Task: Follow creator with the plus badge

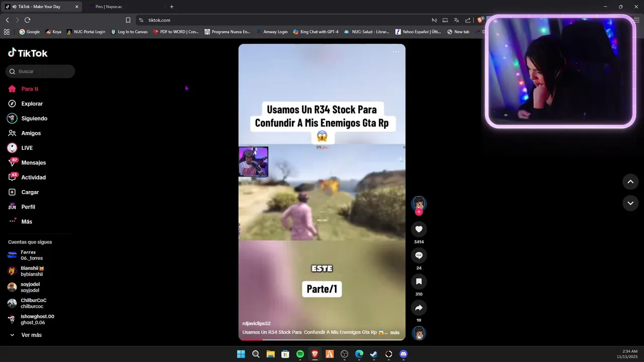Action: [x=419, y=212]
